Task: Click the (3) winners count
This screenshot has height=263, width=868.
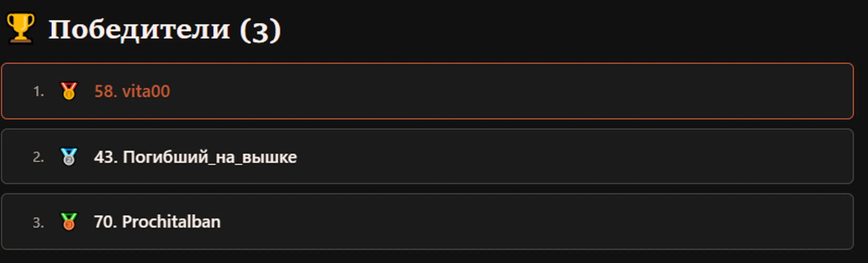Action: [x=260, y=30]
